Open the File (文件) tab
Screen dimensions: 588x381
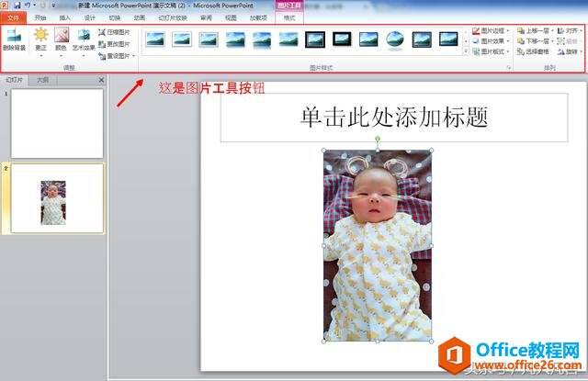pos(14,17)
